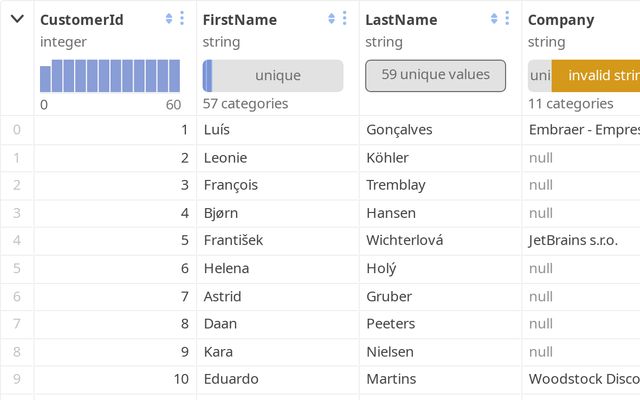Select row index 7
The width and height of the screenshot is (640, 400).
click(x=16, y=324)
